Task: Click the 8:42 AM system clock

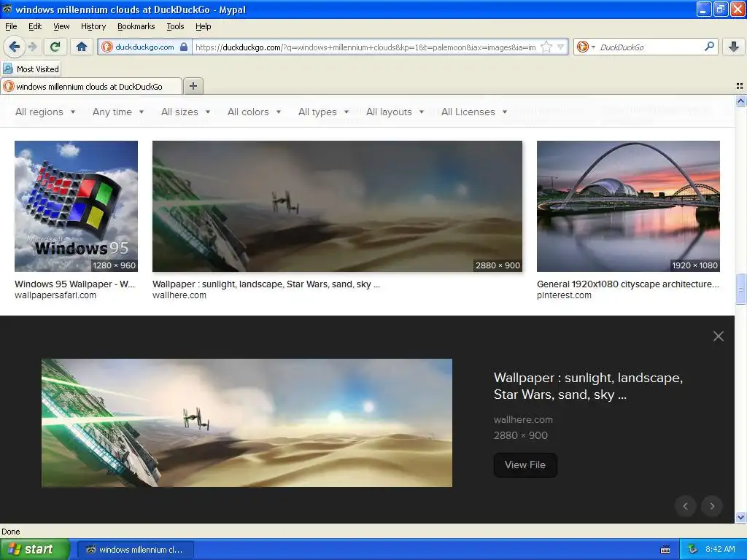Action: point(720,549)
